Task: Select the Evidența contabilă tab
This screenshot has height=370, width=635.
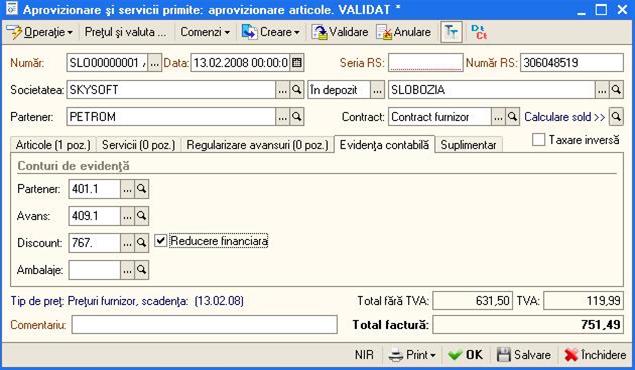Action: (x=384, y=145)
